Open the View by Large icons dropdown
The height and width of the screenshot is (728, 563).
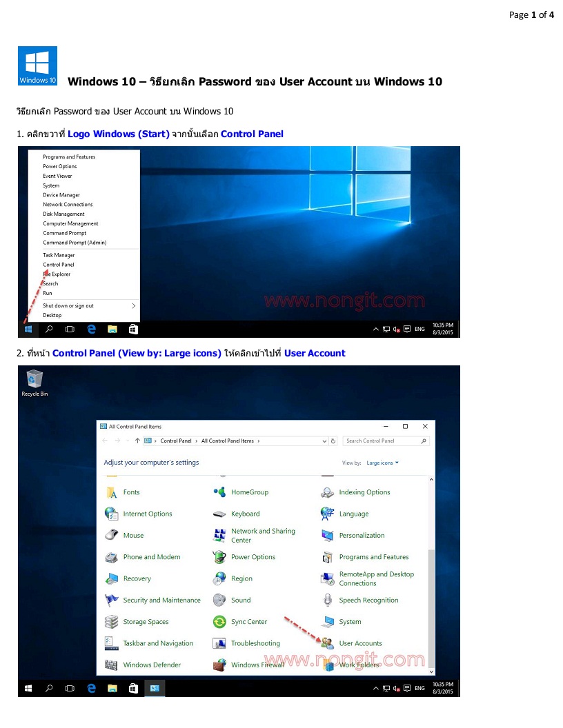(382, 463)
